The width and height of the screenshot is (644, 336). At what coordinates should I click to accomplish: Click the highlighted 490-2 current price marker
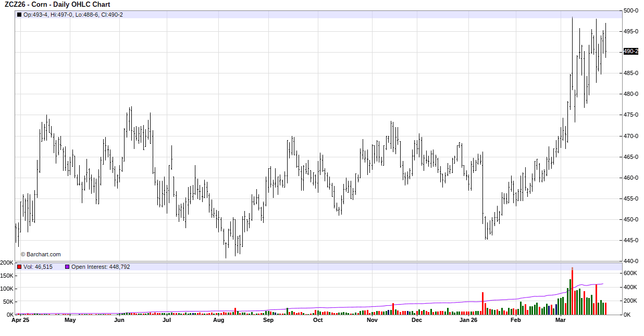coord(630,52)
